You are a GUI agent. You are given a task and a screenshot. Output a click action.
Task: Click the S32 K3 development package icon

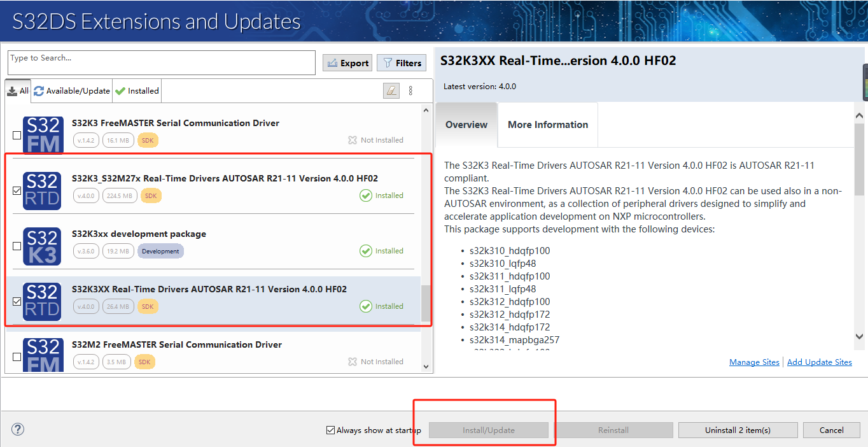[x=43, y=246]
